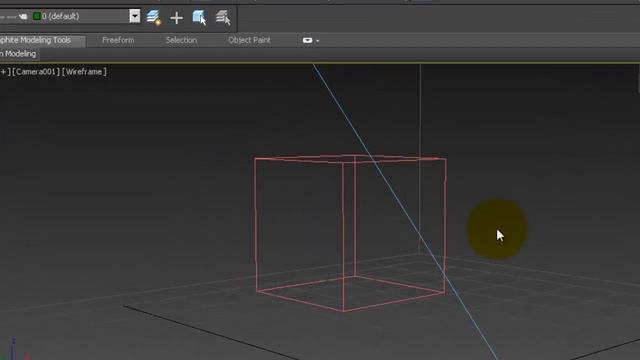Set current layer to selection's layer icon

pyautogui.click(x=223, y=18)
